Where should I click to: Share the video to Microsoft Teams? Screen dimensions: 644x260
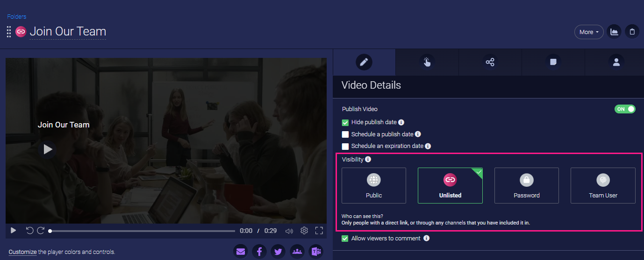[x=316, y=252]
